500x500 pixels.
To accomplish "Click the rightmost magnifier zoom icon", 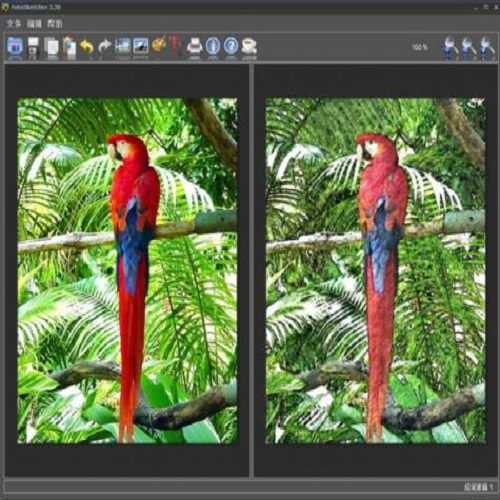I will (x=487, y=48).
